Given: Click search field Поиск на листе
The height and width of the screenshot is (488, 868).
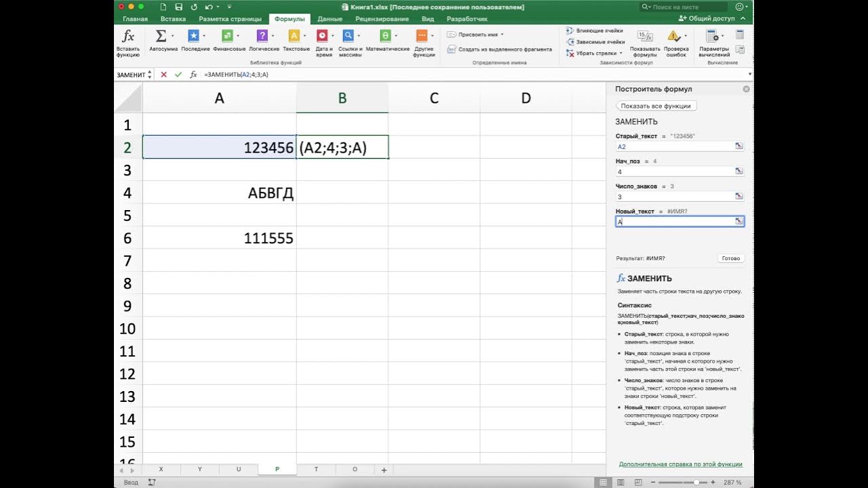Looking at the screenshot, I should (x=685, y=7).
